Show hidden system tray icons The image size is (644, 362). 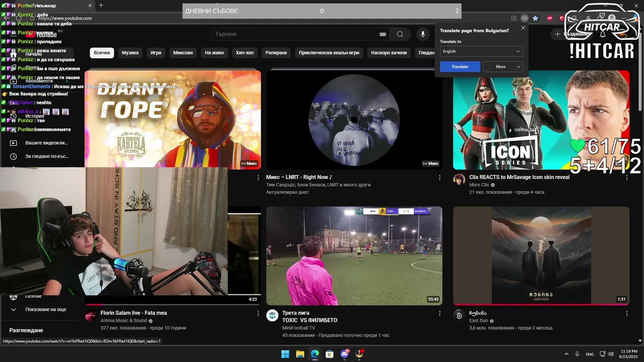pos(567,354)
